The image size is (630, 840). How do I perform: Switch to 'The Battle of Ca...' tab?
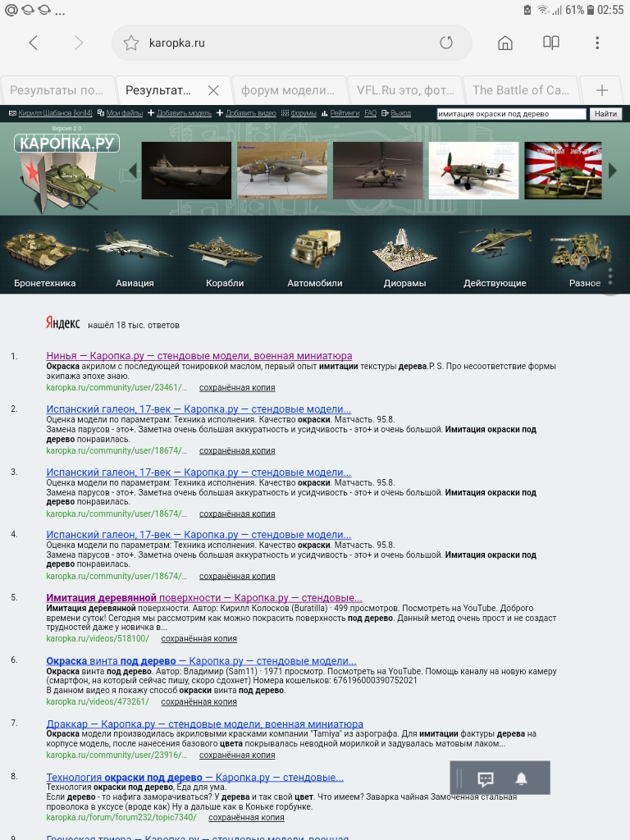point(520,90)
